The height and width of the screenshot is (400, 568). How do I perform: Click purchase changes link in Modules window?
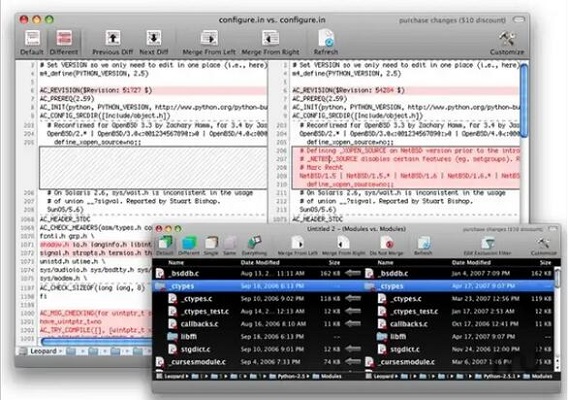tap(502, 229)
